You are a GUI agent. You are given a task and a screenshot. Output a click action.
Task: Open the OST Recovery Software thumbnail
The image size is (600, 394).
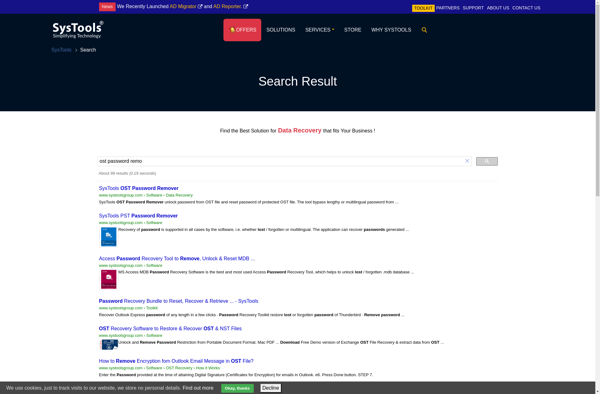[109, 344]
